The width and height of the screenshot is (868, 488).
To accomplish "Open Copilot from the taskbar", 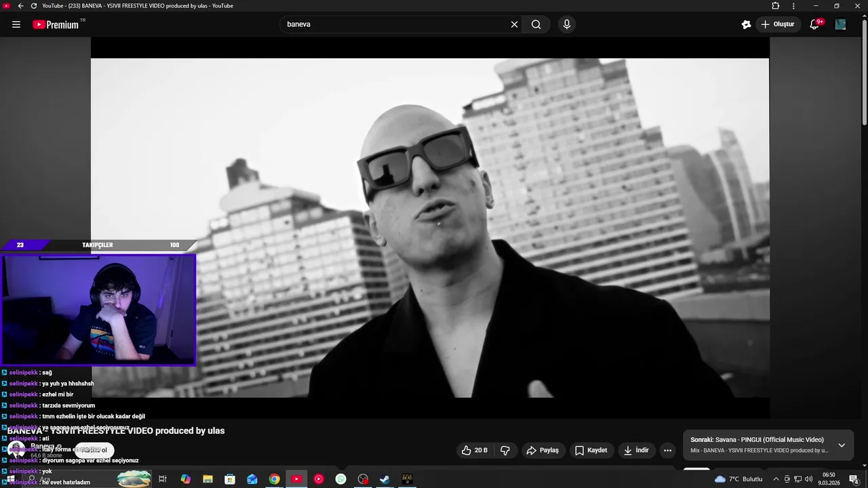I will [x=185, y=479].
